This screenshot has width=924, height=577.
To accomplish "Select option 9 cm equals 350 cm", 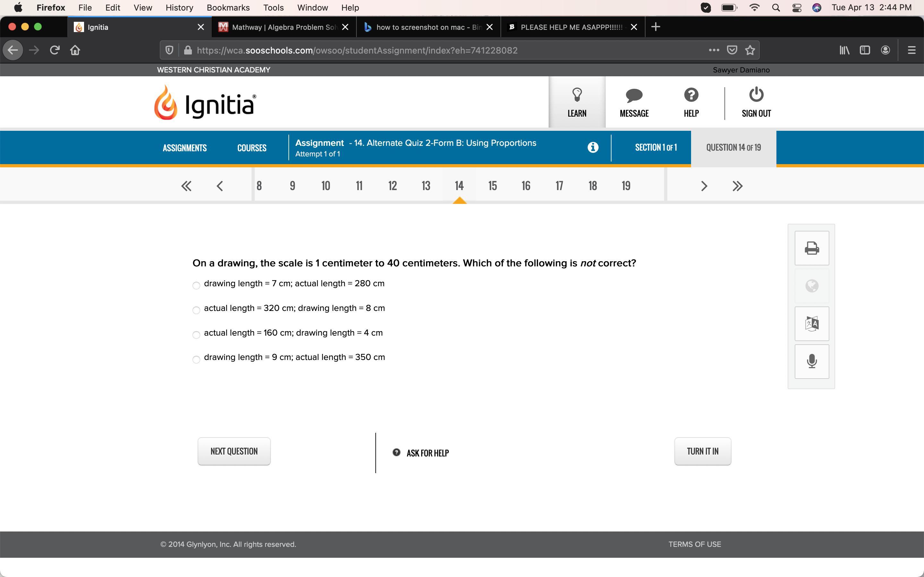I will (x=196, y=359).
